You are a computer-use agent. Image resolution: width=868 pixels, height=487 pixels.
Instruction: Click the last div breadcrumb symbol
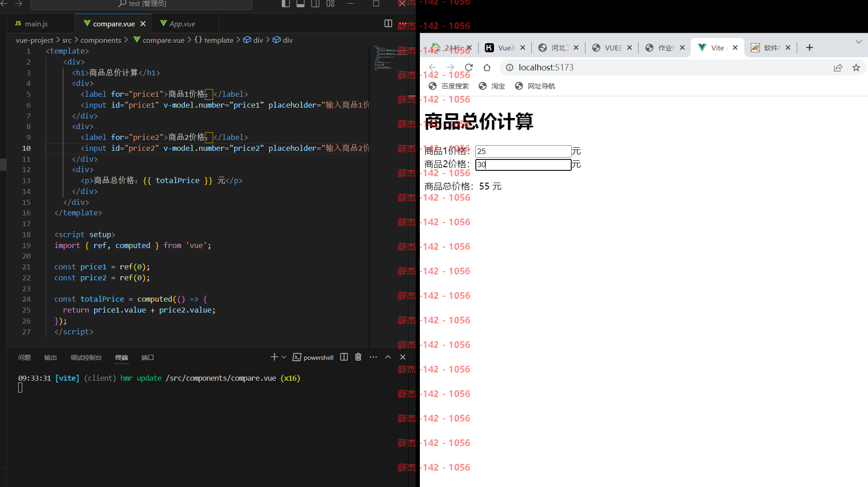click(283, 40)
